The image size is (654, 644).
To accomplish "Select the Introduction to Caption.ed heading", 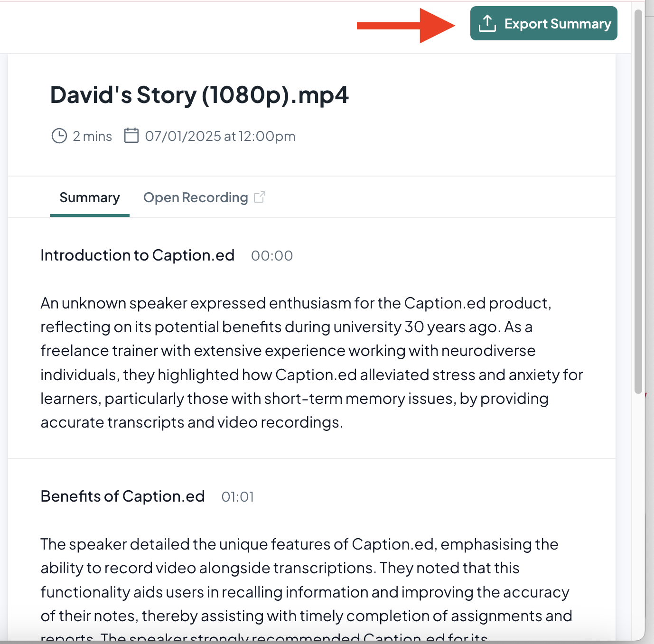I will 138,255.
